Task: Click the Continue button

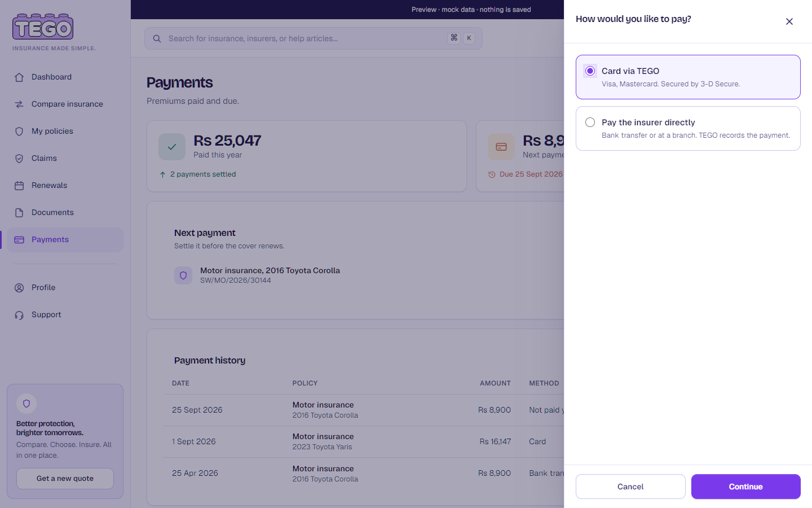Action: point(745,487)
